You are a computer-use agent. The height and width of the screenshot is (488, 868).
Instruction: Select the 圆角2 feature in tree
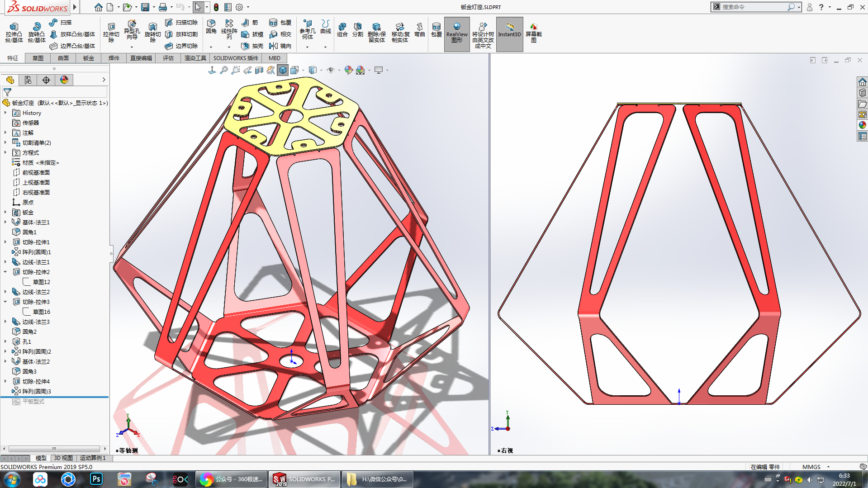pyautogui.click(x=24, y=332)
